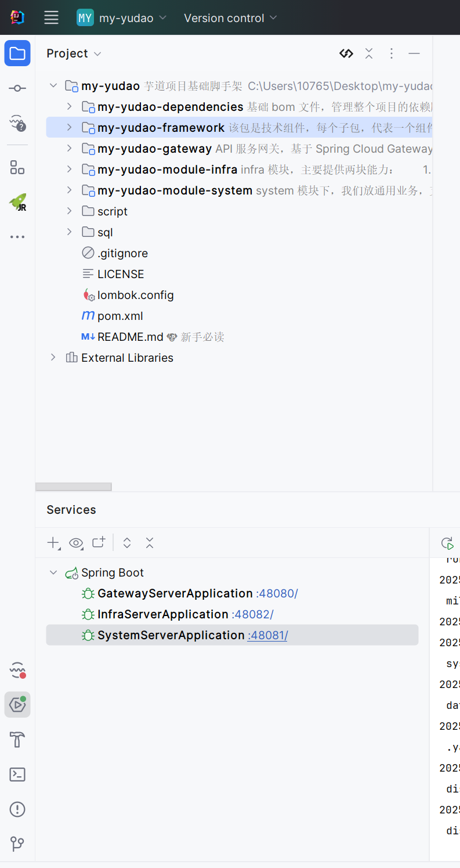Open the SystemServerApplication :48081/ link
Screen dimensions: 460x868
click(267, 635)
